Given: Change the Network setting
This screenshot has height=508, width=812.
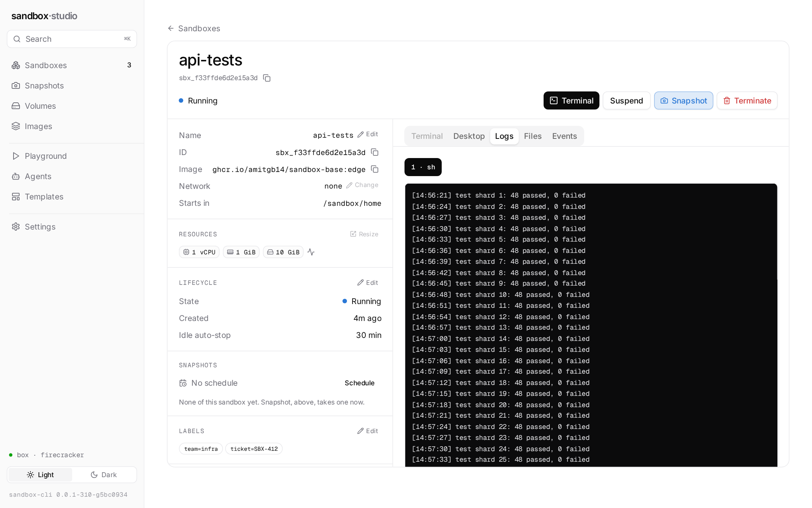Looking at the screenshot, I should (x=362, y=185).
